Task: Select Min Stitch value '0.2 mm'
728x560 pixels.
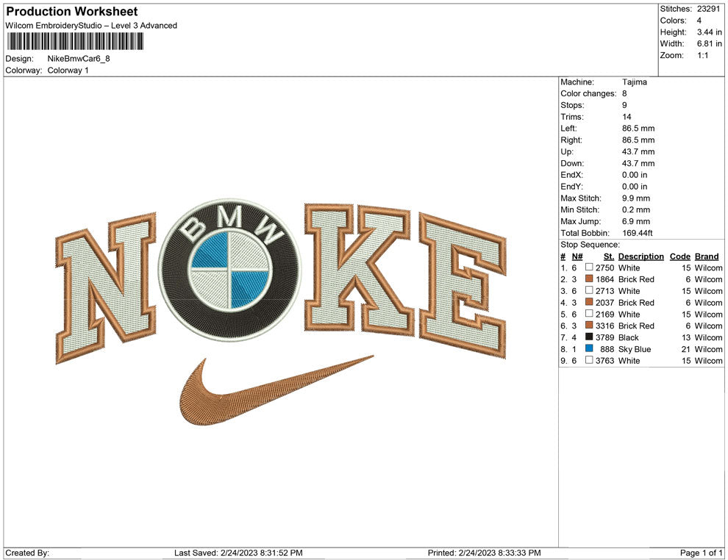Action: (636, 209)
